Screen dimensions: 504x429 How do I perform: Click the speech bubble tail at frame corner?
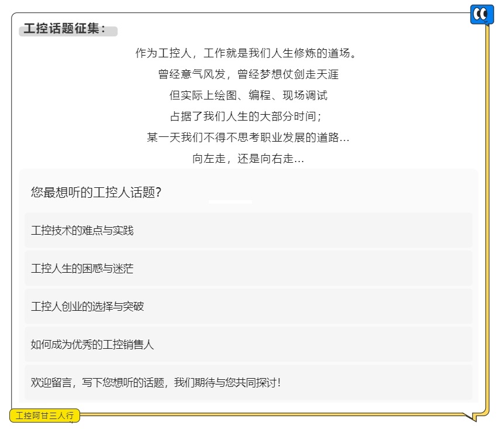point(470,417)
